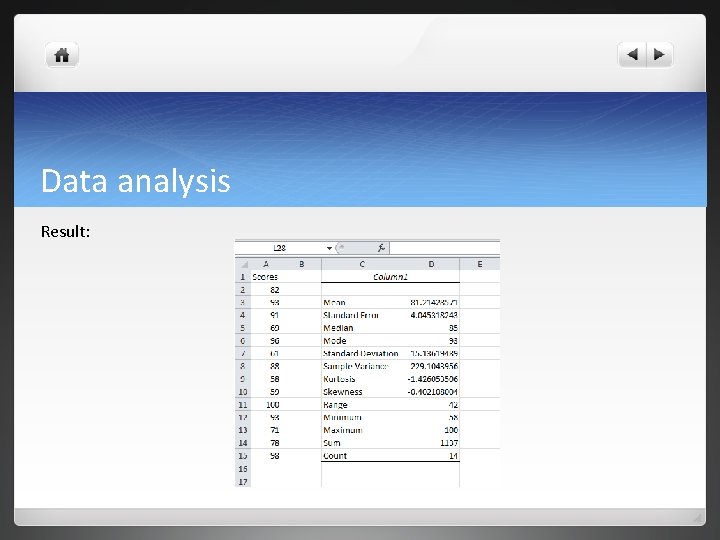Select row 1 header
The height and width of the screenshot is (540, 720).
point(243,277)
